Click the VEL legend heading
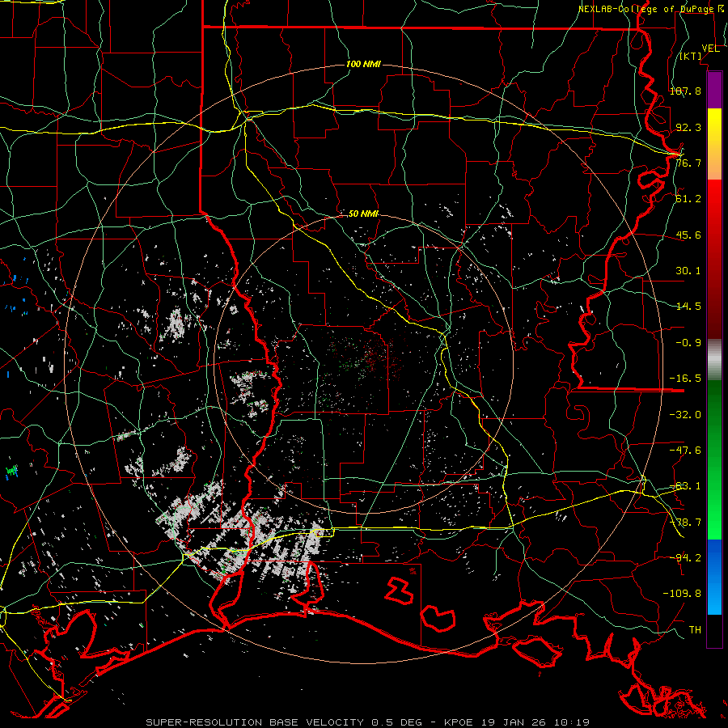The height and width of the screenshot is (728, 728). [711, 49]
